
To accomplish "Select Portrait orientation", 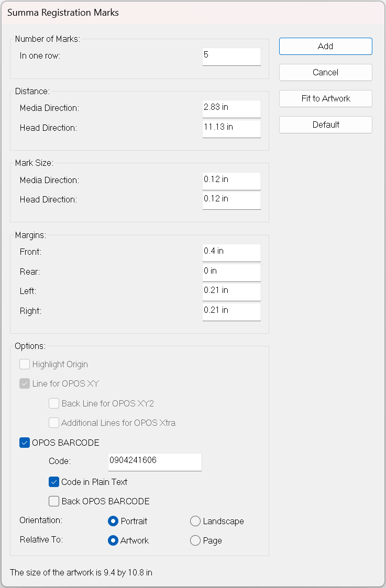I will pyautogui.click(x=113, y=521).
